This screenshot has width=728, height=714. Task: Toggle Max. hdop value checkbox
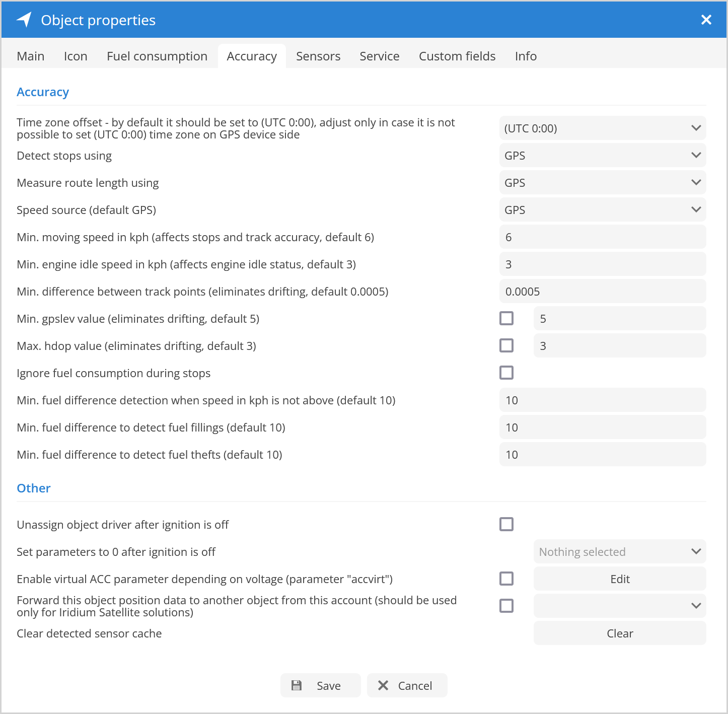(506, 345)
